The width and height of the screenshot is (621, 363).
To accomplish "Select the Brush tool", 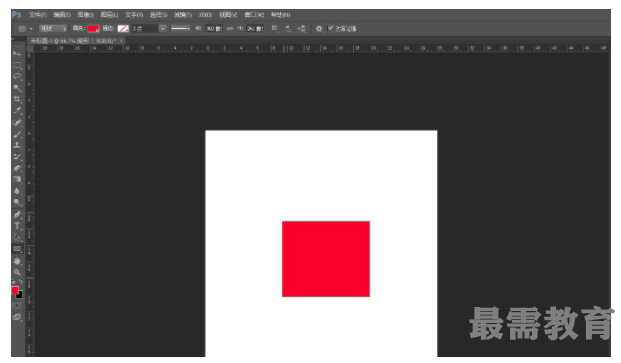I will click(x=17, y=134).
